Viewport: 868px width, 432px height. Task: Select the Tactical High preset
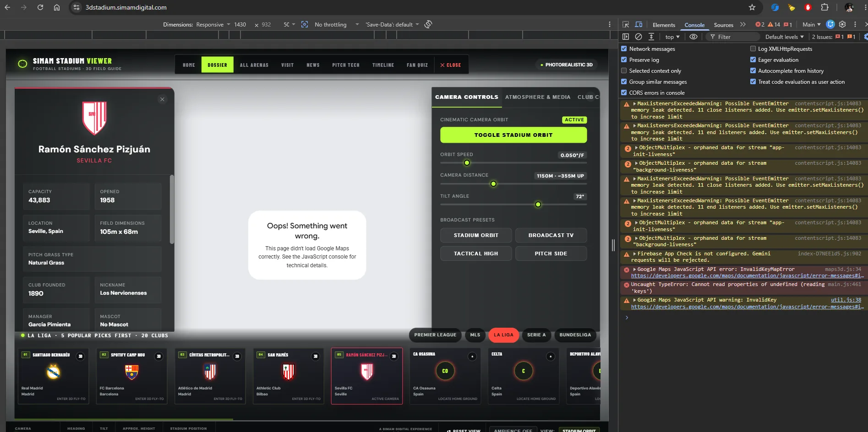[x=476, y=254]
